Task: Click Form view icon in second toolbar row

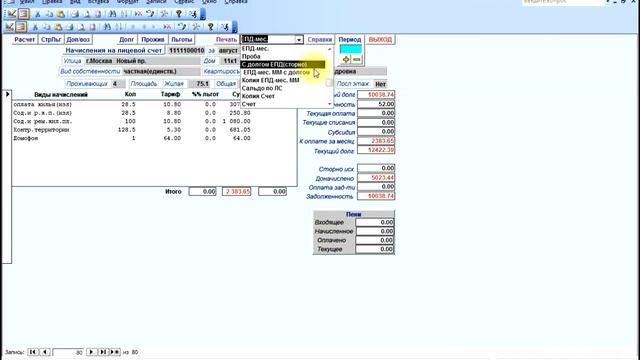Action: point(21,27)
